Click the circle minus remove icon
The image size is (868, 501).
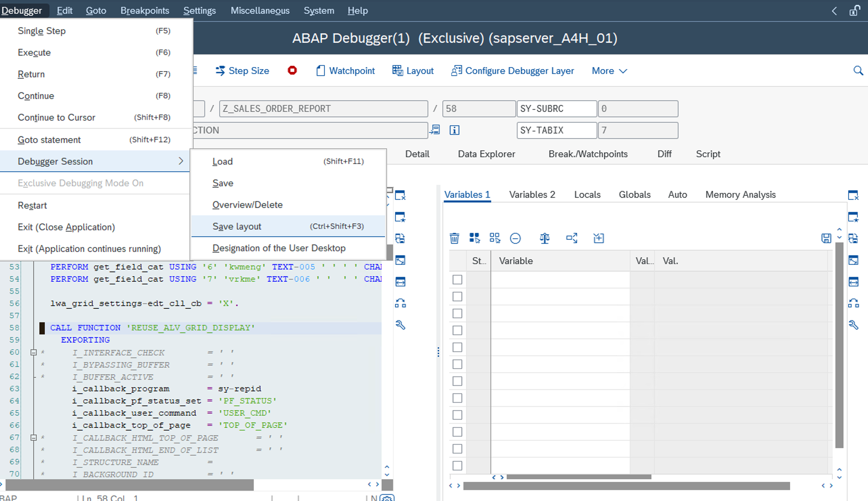pos(515,238)
